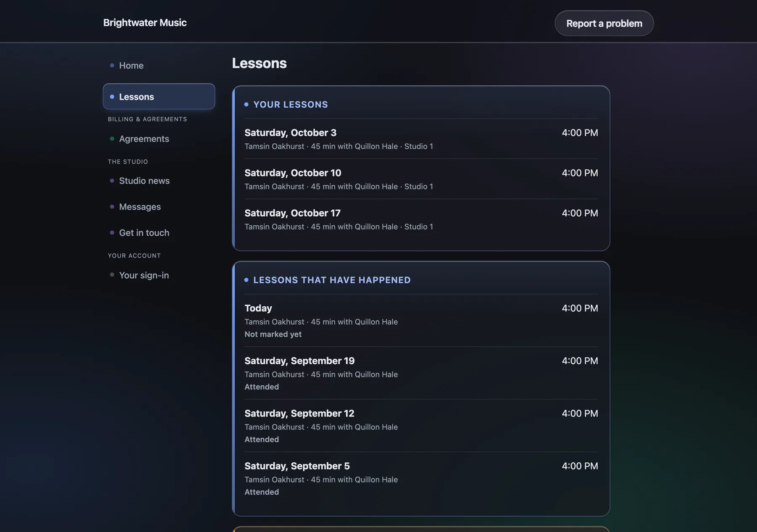
Task: Click the October 17 lesson details with Studio 1
Action: [x=339, y=226]
